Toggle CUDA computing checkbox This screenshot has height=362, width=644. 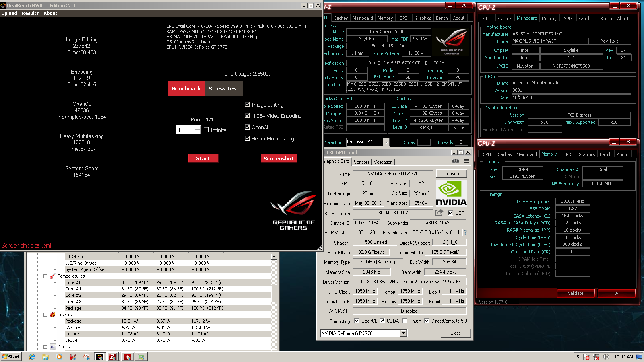(382, 321)
